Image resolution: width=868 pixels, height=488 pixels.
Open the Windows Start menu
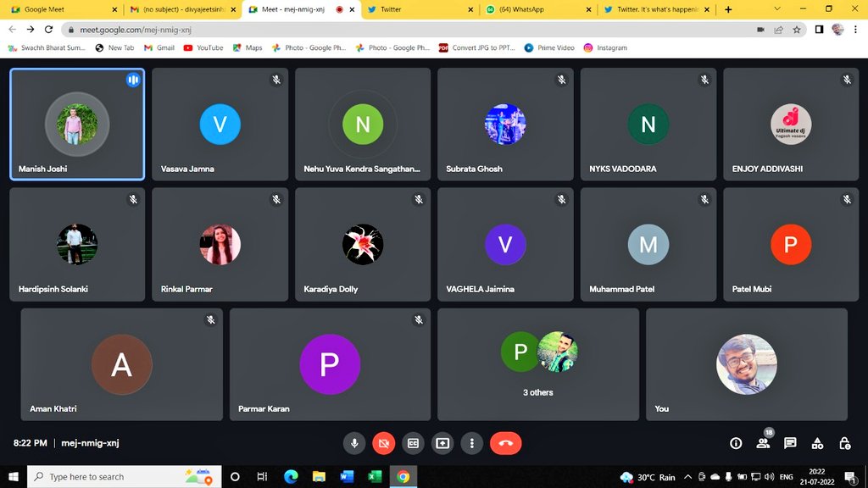click(14, 476)
